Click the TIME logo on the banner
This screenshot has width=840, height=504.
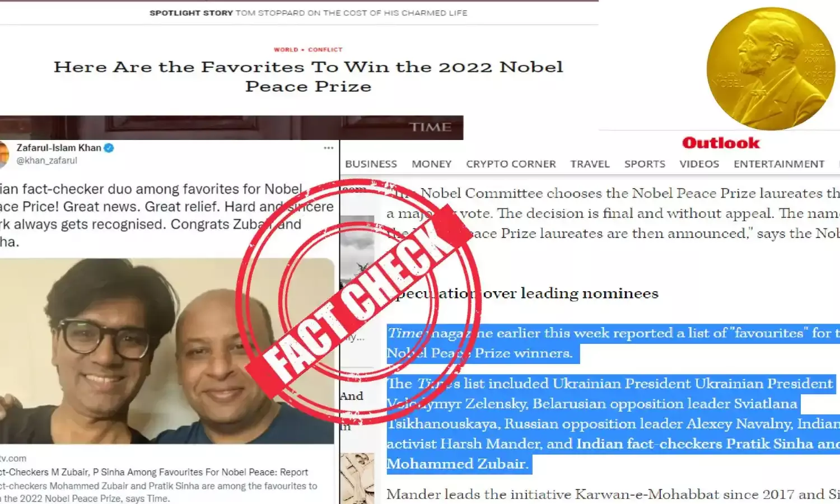click(430, 127)
